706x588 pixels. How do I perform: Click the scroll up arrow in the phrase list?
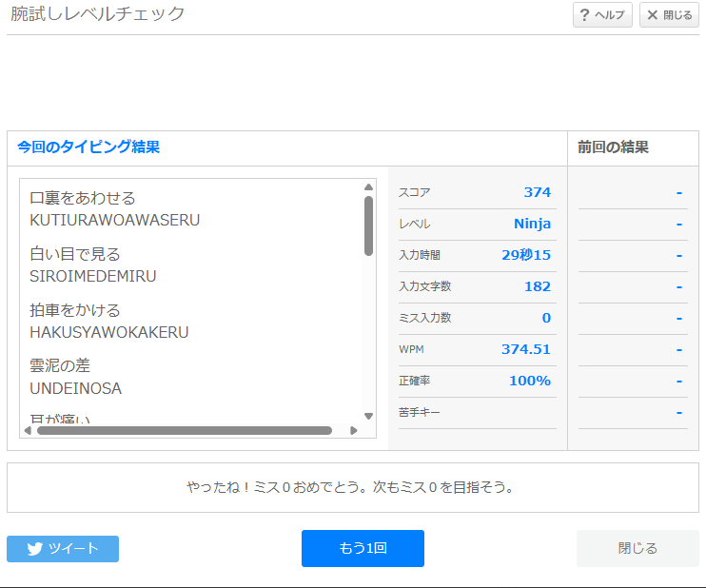click(x=368, y=187)
